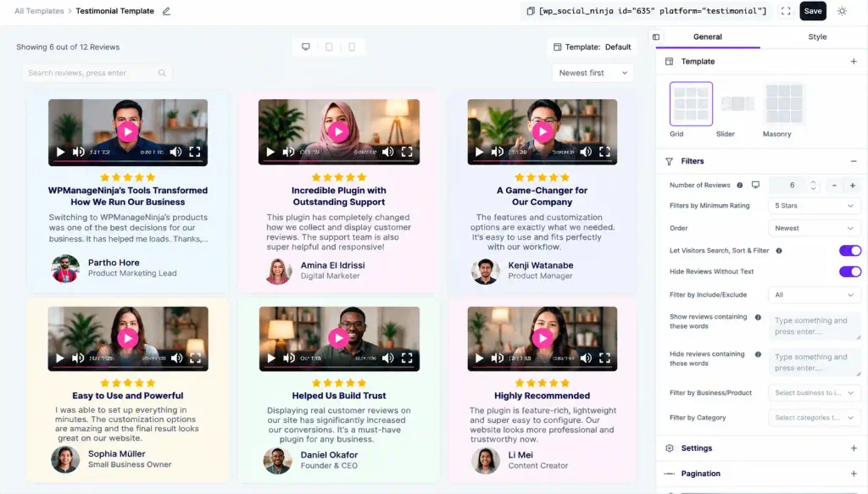Play Amina El Idrissi's video testimonial
868x494 pixels.
click(338, 131)
